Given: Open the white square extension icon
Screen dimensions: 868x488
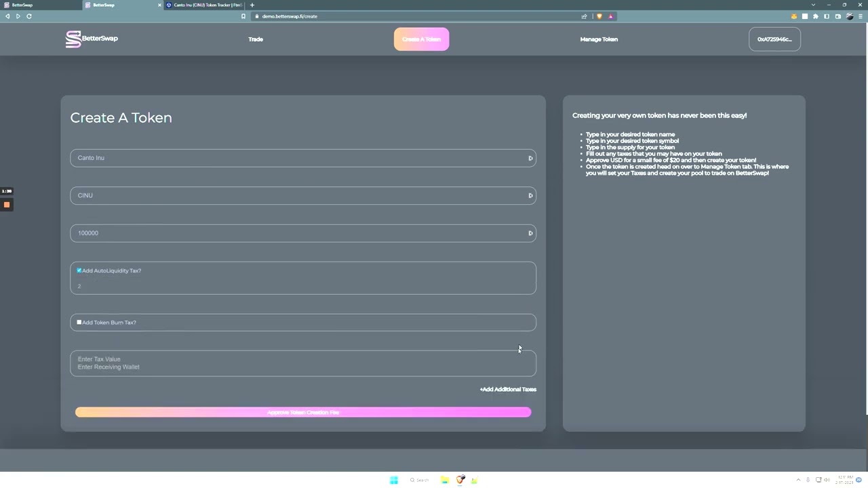Looking at the screenshot, I should point(805,16).
